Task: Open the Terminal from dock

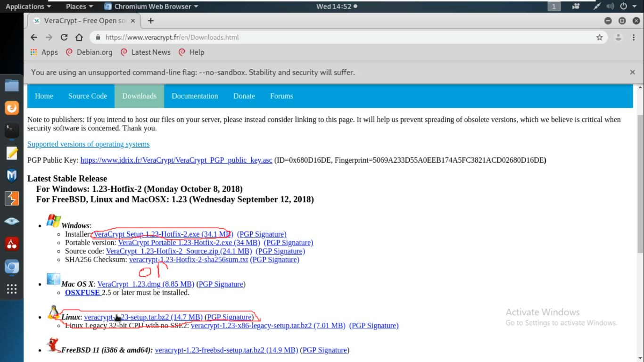Action: (x=12, y=131)
